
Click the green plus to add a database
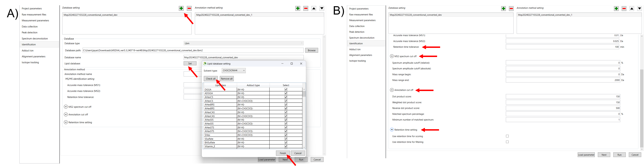[181, 8]
